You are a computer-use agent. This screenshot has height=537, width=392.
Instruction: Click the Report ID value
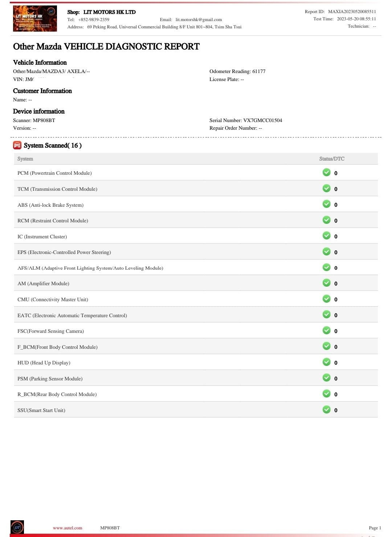(x=352, y=12)
